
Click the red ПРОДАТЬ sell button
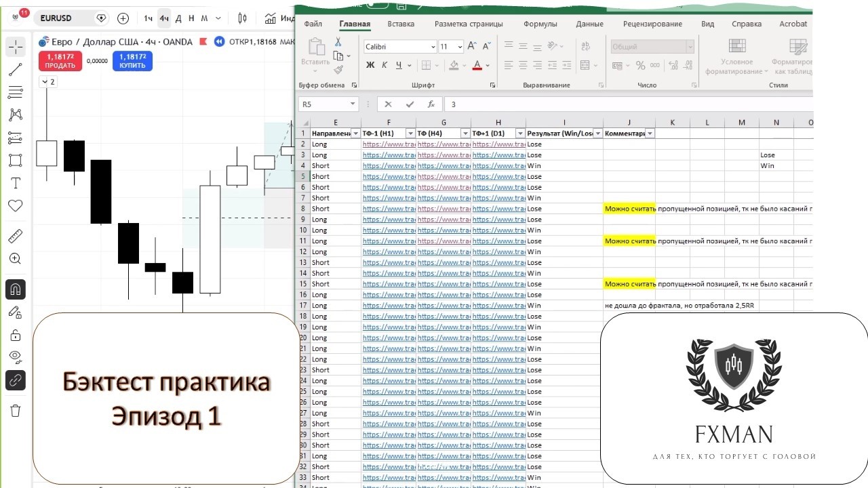[x=60, y=61]
